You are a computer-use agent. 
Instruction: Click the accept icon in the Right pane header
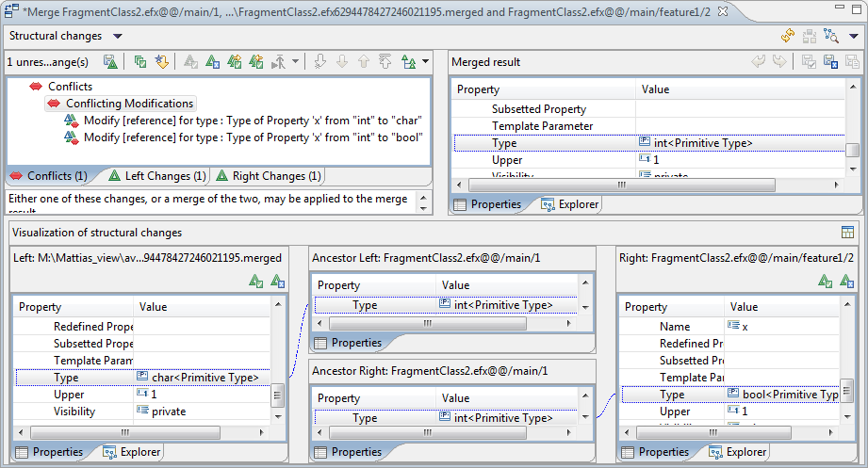coord(826,281)
